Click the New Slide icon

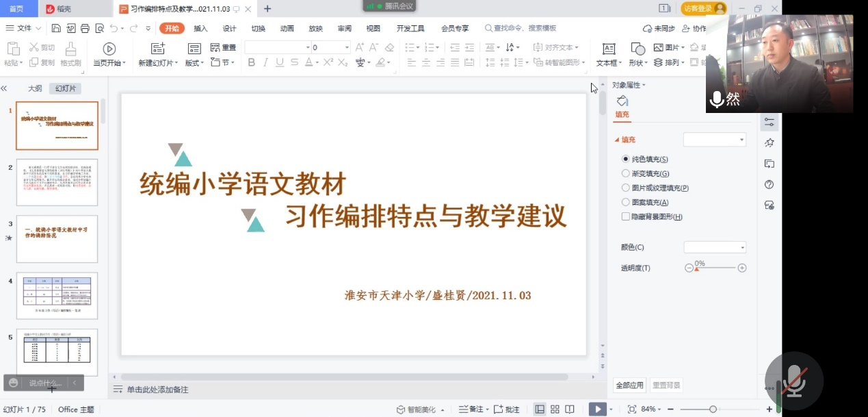158,49
